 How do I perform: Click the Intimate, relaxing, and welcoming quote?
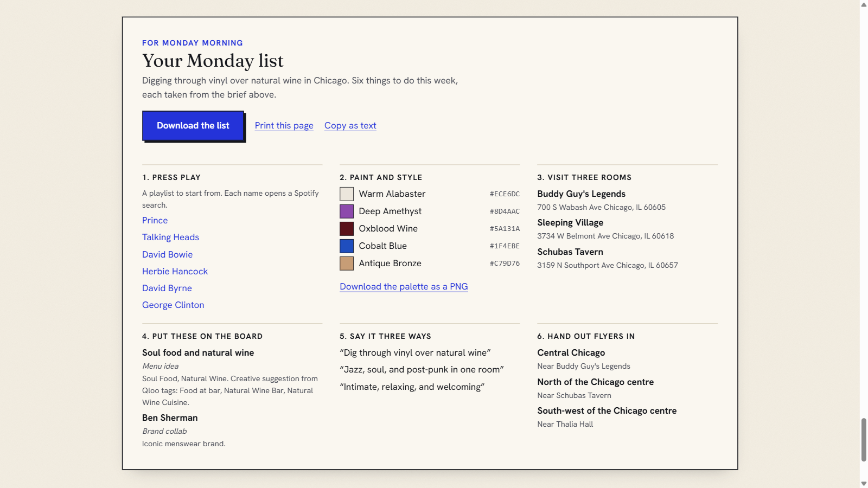412,387
